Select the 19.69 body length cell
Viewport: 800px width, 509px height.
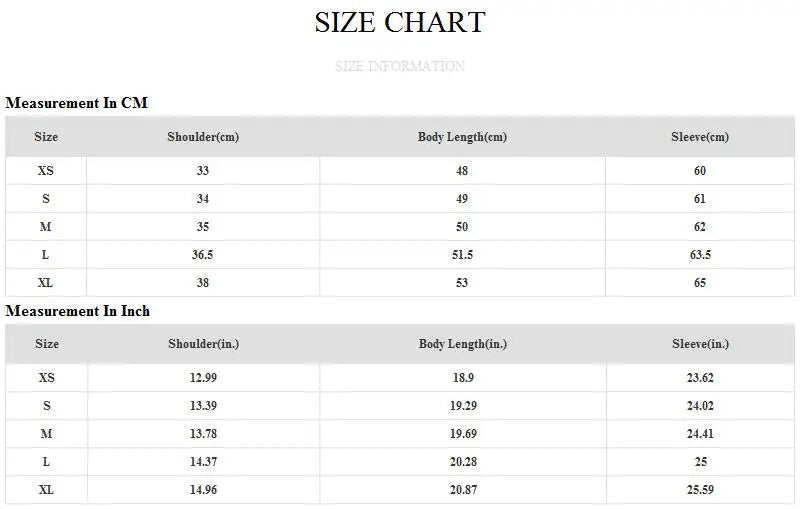pyautogui.click(x=463, y=434)
